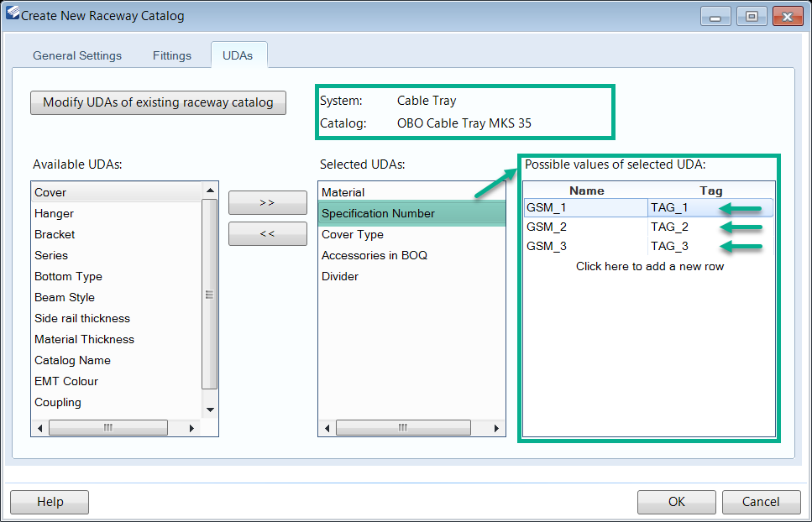Confirm the dialog with OK
Viewport: 812px width, 522px height.
point(676,502)
